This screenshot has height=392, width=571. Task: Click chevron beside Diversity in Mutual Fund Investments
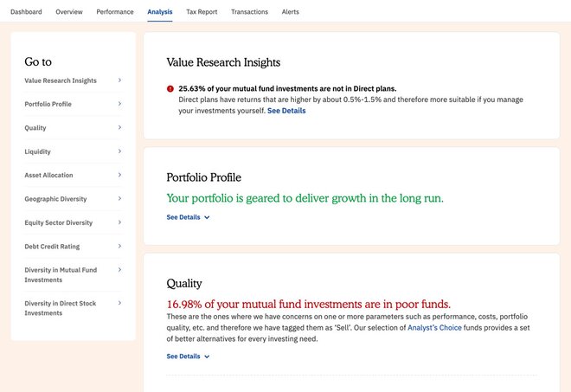[119, 270]
